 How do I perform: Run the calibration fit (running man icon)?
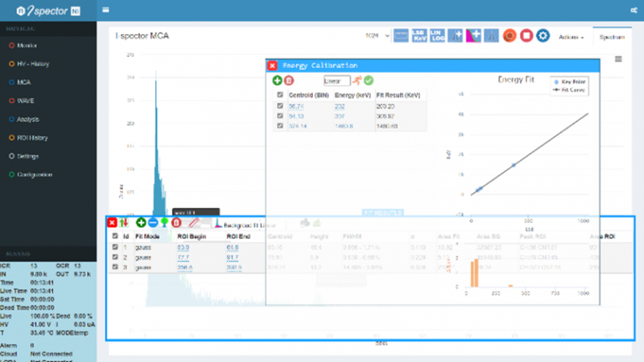pyautogui.click(x=357, y=80)
